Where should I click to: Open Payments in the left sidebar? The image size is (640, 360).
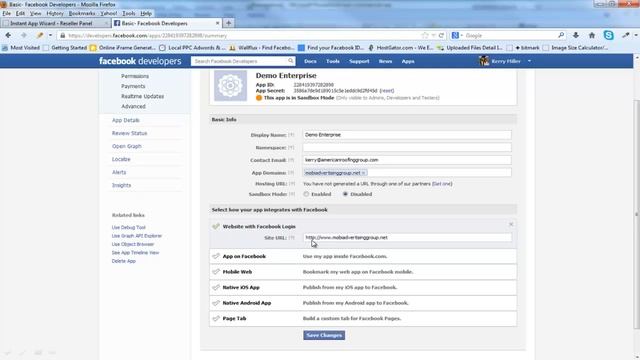(133, 87)
